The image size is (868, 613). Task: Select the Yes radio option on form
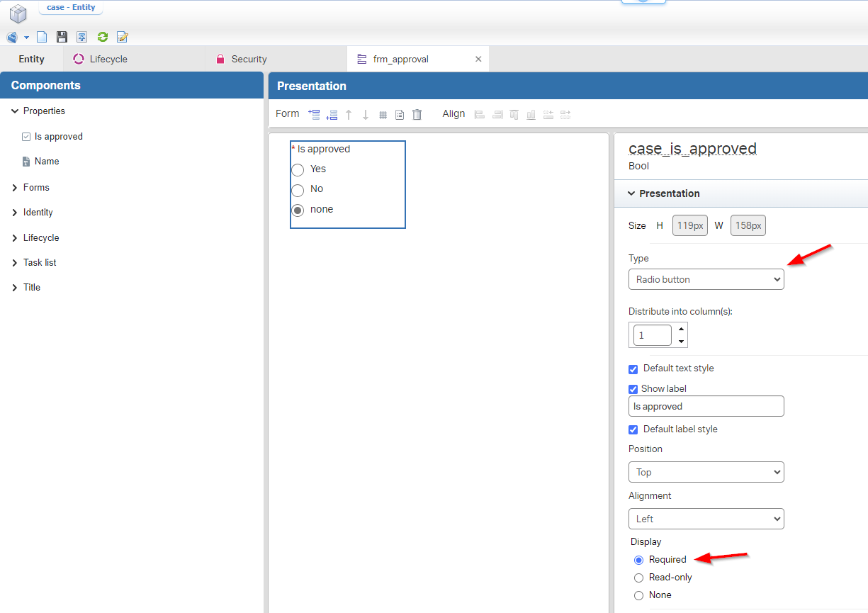coord(298,169)
